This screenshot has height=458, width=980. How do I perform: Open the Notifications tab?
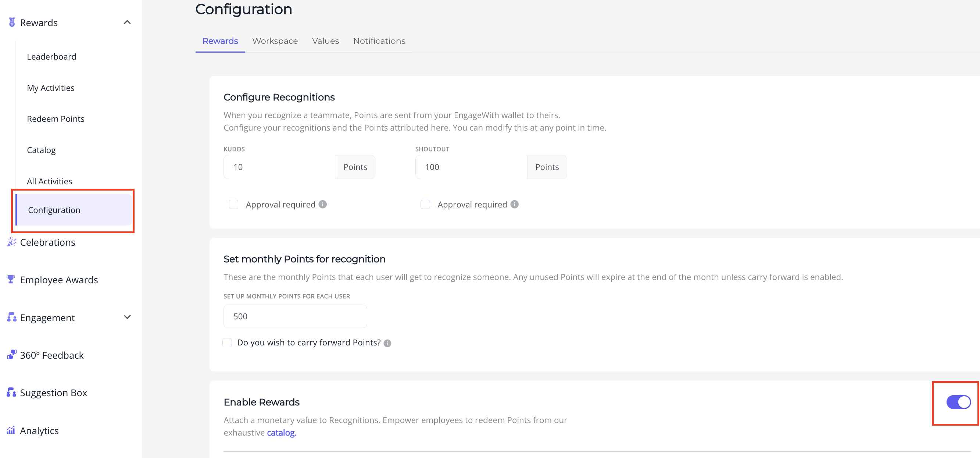coord(379,41)
